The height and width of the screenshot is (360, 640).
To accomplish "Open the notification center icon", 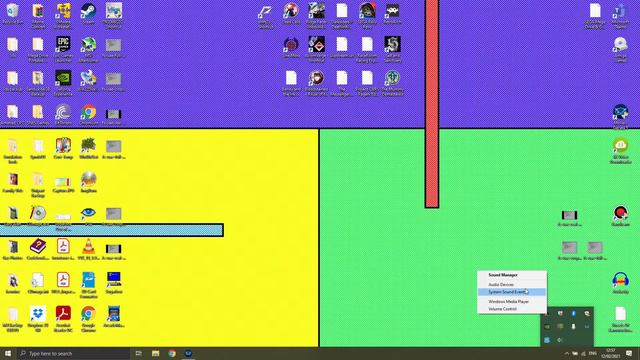I will (x=629, y=353).
